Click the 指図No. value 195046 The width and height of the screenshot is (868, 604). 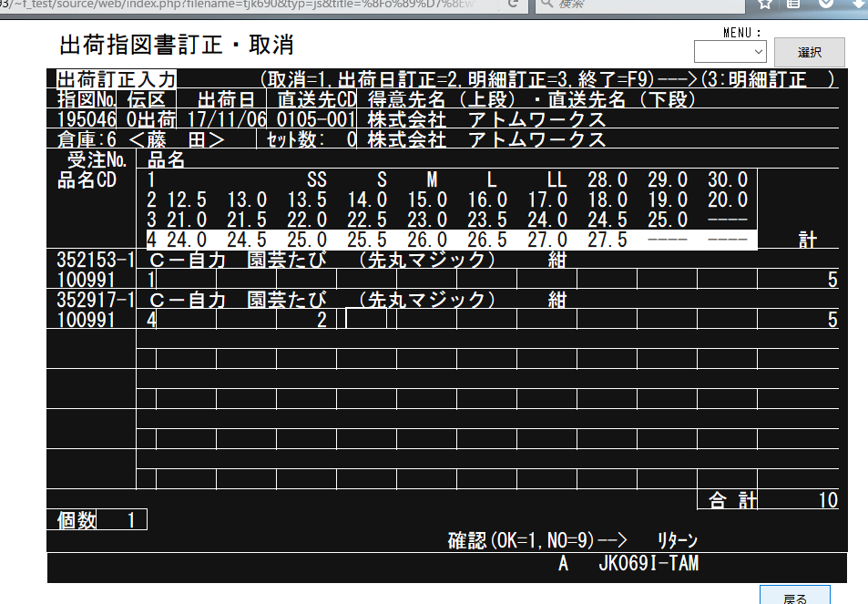[86, 119]
